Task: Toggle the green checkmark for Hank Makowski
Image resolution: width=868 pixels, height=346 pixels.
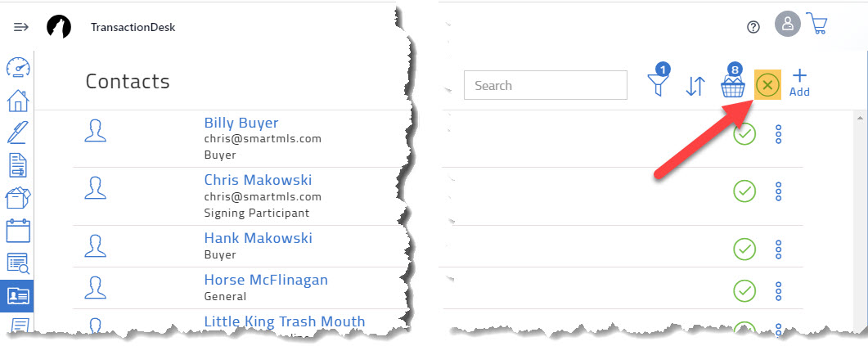Action: click(744, 249)
